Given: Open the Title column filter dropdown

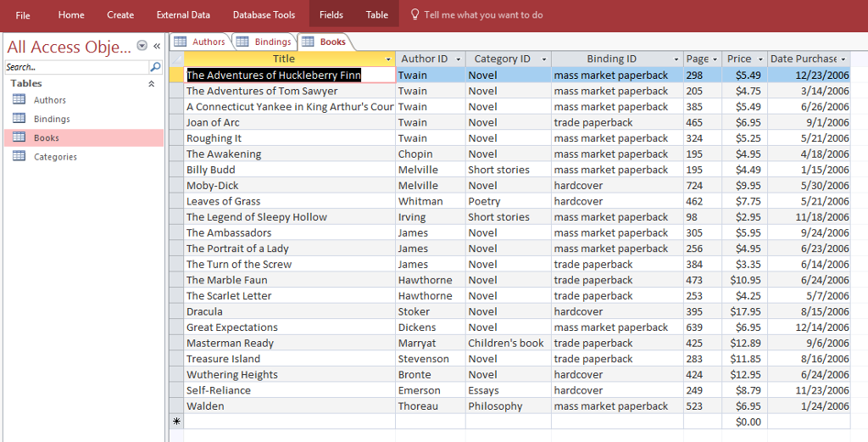Looking at the screenshot, I should tap(388, 59).
